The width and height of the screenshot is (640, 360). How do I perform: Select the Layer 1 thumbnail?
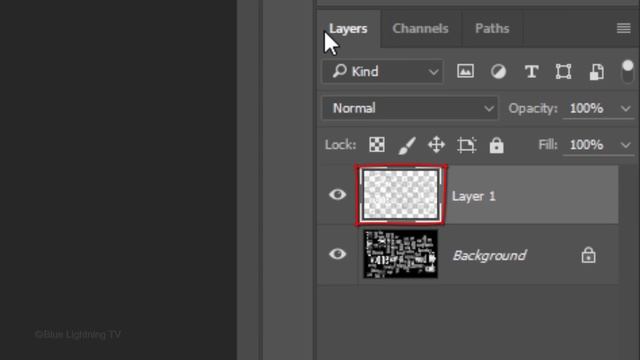tap(400, 195)
